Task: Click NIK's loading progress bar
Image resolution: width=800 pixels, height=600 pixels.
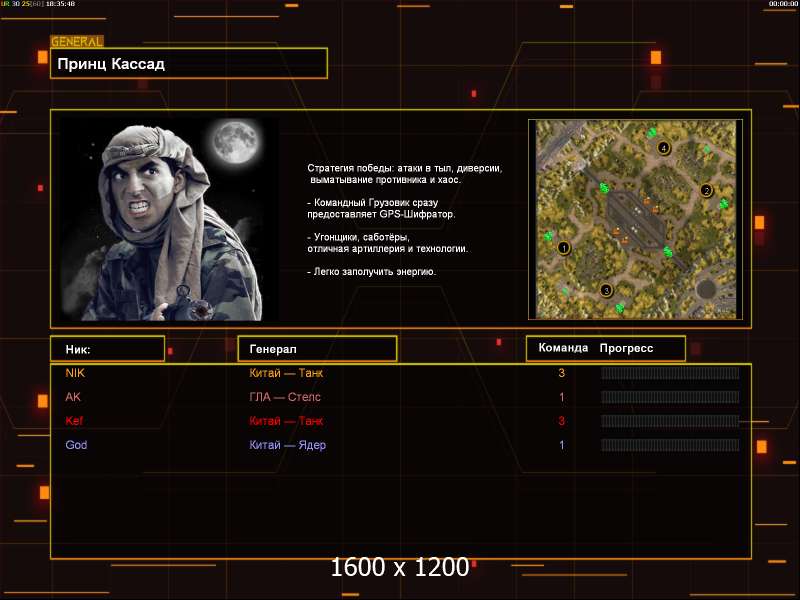Action: point(669,373)
